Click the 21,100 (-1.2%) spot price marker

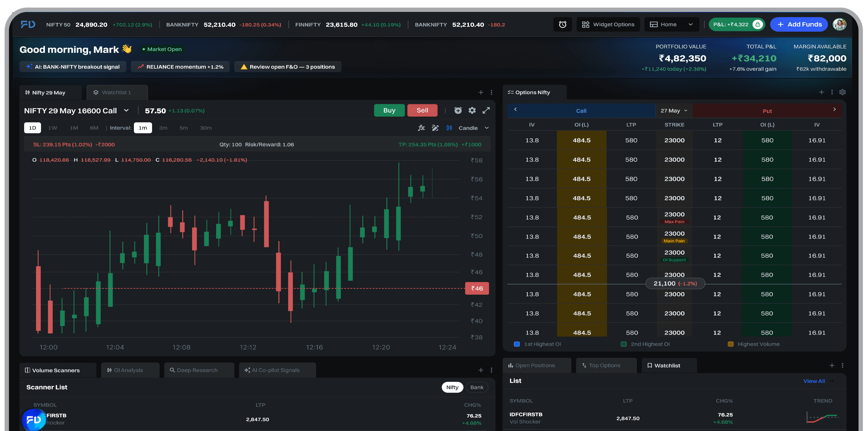(x=675, y=284)
